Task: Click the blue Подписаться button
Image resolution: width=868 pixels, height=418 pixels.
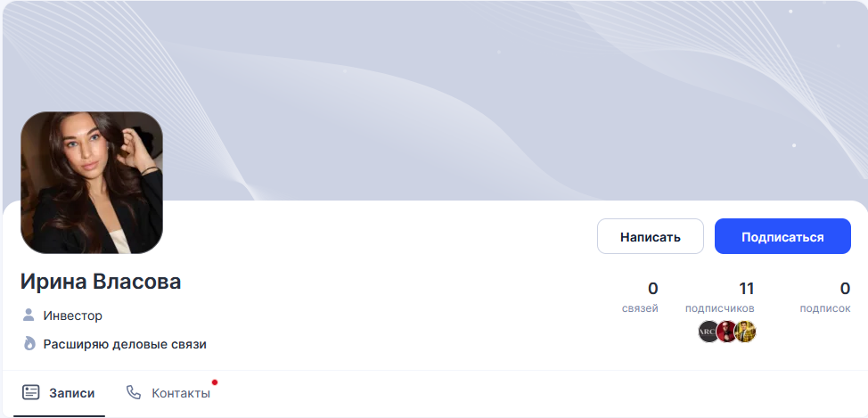Action: (x=782, y=236)
